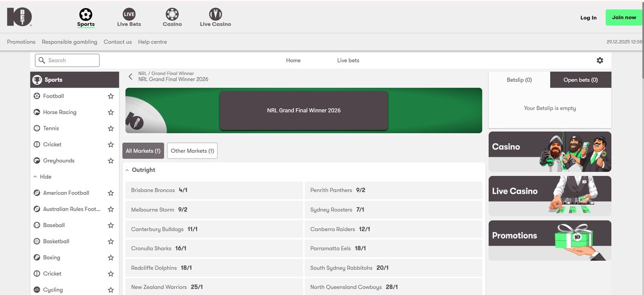This screenshot has width=644, height=295.
Task: Favourite Horse Racing with its star
Action: (111, 112)
